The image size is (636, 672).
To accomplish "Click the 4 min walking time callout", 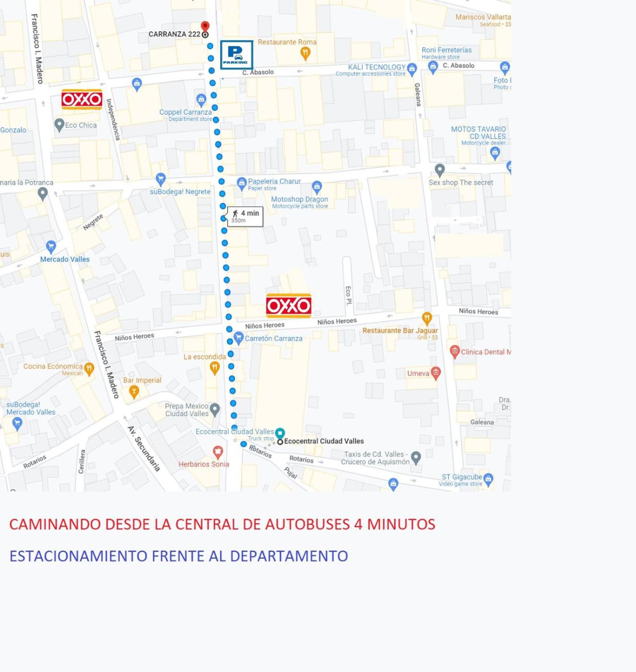I will point(245,216).
